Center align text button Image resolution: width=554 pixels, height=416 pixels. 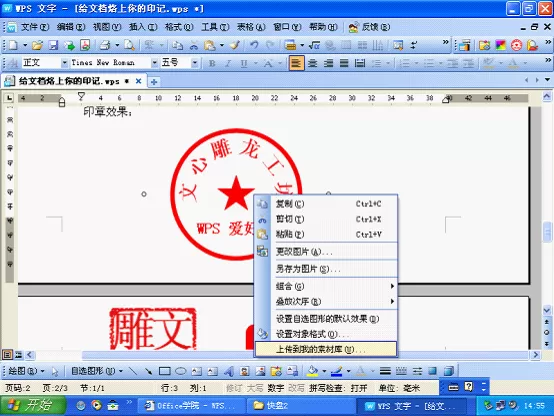[312, 64]
